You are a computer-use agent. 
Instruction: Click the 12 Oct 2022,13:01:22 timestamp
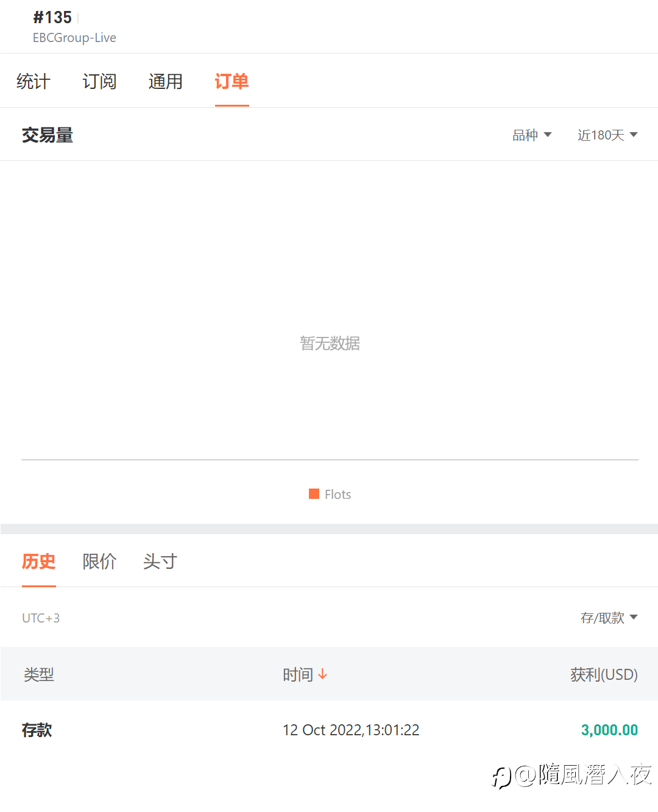tap(351, 730)
